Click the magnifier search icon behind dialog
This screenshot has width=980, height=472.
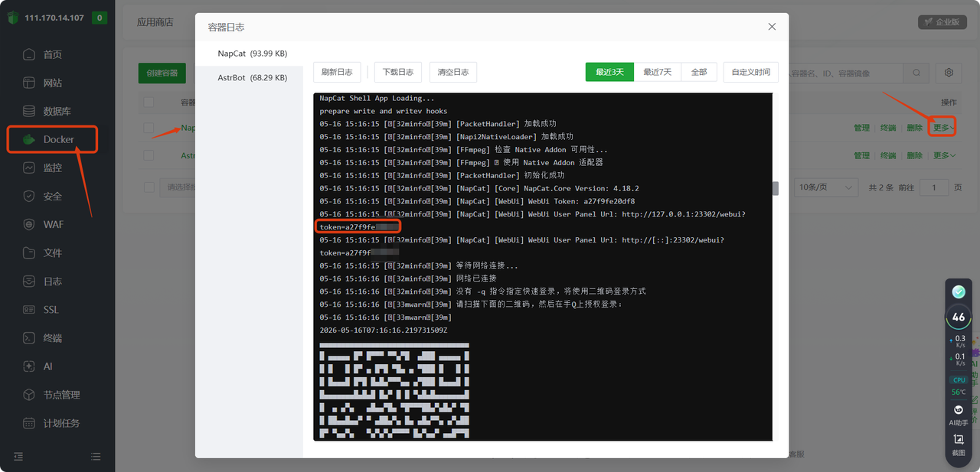(x=916, y=73)
